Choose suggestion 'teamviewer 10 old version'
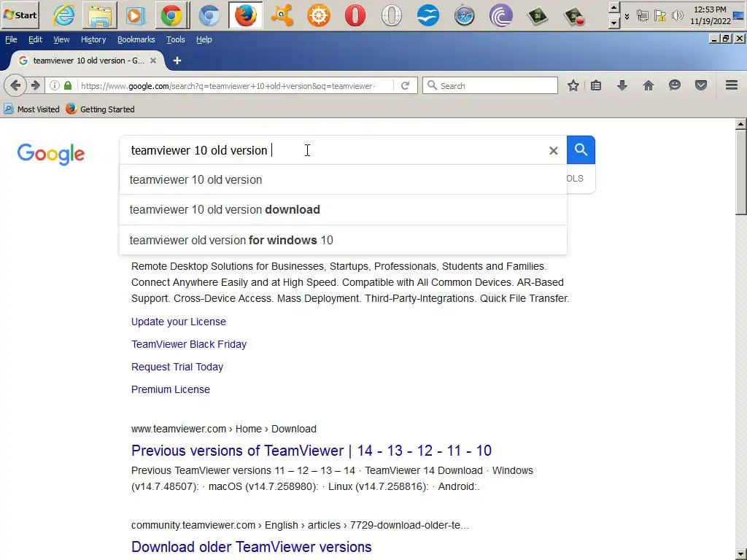This screenshot has height=560, width=747. tap(343, 179)
